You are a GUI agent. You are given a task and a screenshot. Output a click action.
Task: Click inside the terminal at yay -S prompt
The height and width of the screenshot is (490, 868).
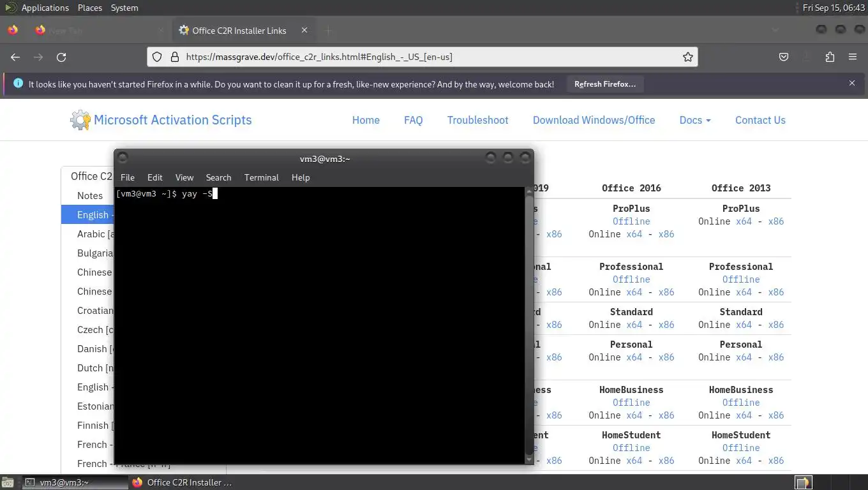[x=166, y=193]
